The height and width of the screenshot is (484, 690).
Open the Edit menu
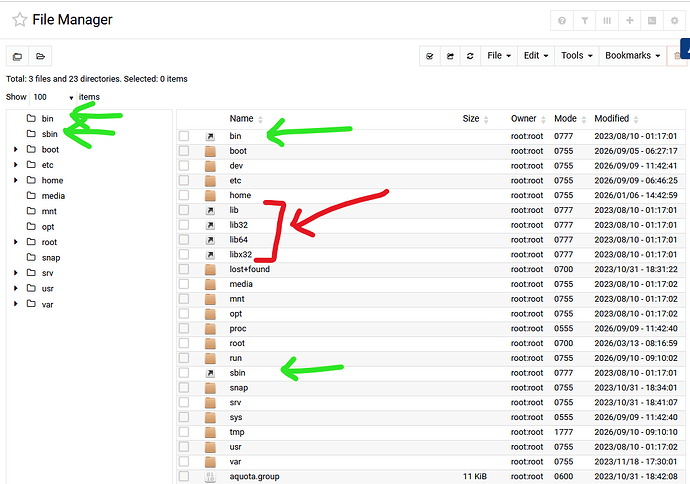pyautogui.click(x=536, y=56)
